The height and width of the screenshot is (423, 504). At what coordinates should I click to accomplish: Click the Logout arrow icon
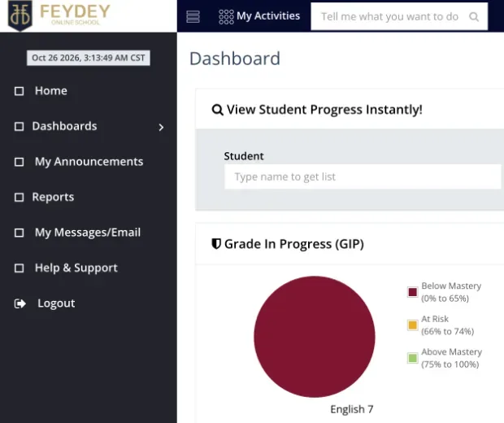coord(20,303)
